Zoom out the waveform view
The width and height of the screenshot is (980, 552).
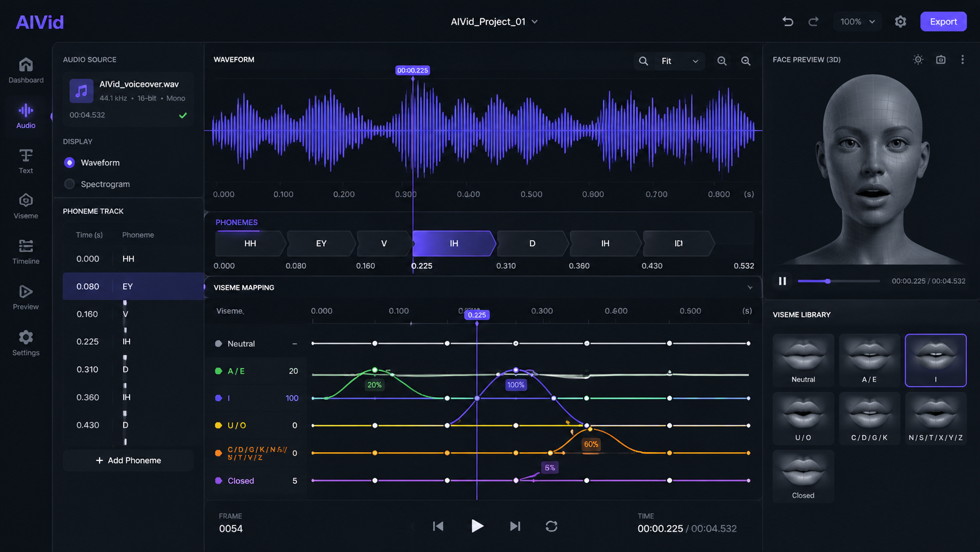click(722, 61)
